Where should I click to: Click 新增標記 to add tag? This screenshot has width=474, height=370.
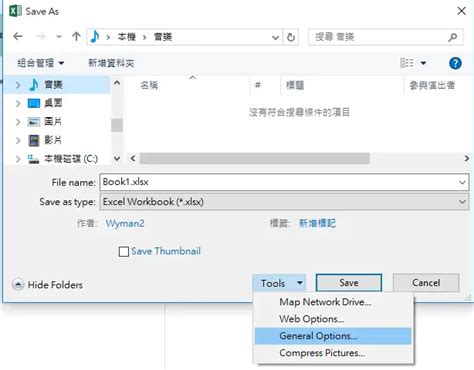pos(317,223)
